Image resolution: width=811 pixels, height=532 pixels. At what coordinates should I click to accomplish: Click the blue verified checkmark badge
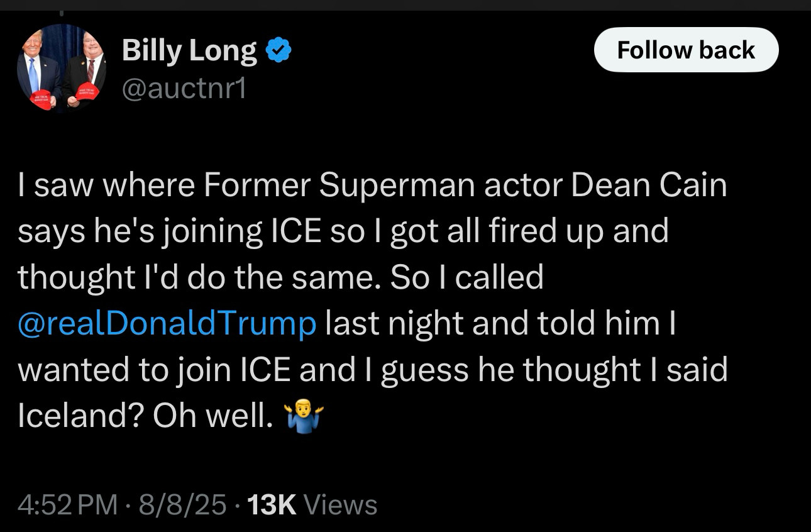pos(279,50)
